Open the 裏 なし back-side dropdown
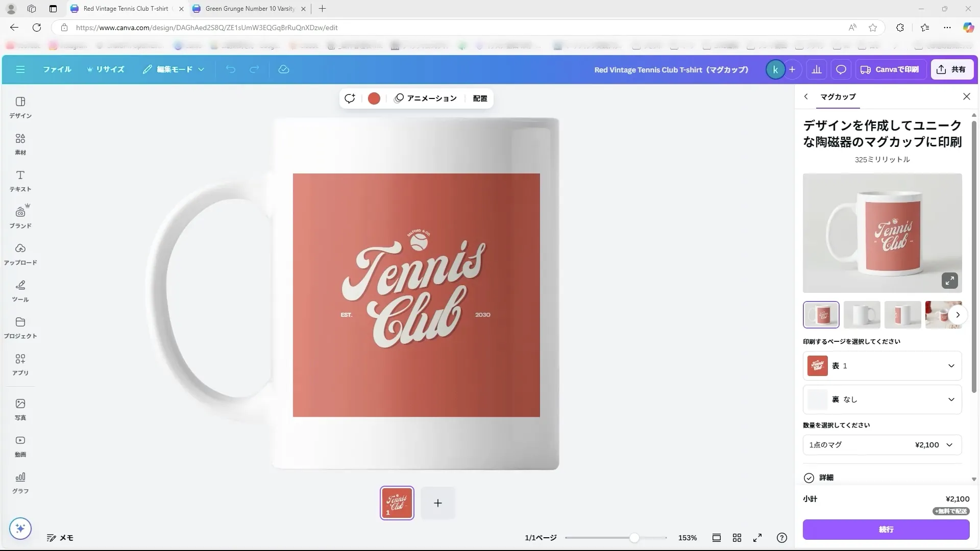 [882, 400]
